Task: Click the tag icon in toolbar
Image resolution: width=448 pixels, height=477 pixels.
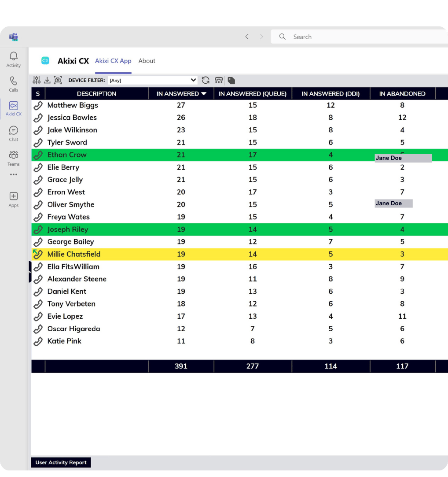Action: (231, 81)
